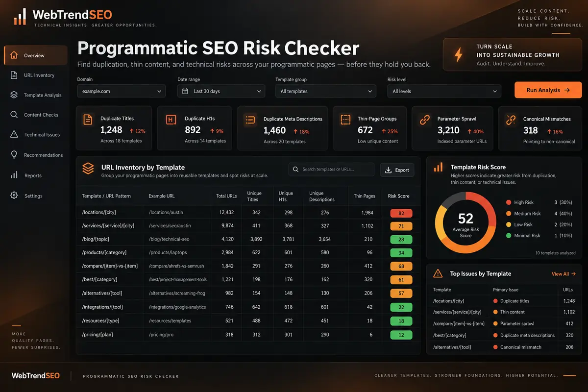Click the /pricing/[plan] template row
This screenshot has height=392, width=588.
[247, 334]
